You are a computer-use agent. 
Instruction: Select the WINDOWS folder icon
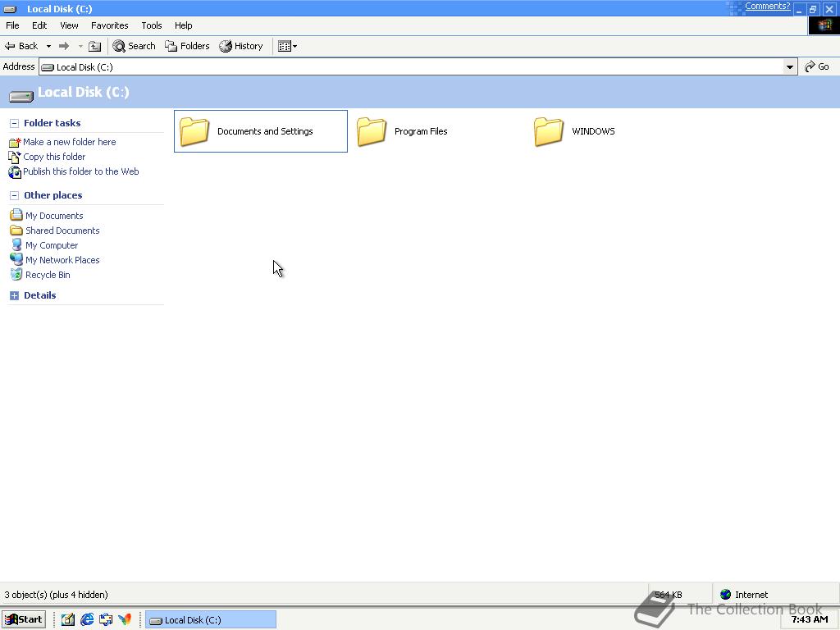point(549,131)
